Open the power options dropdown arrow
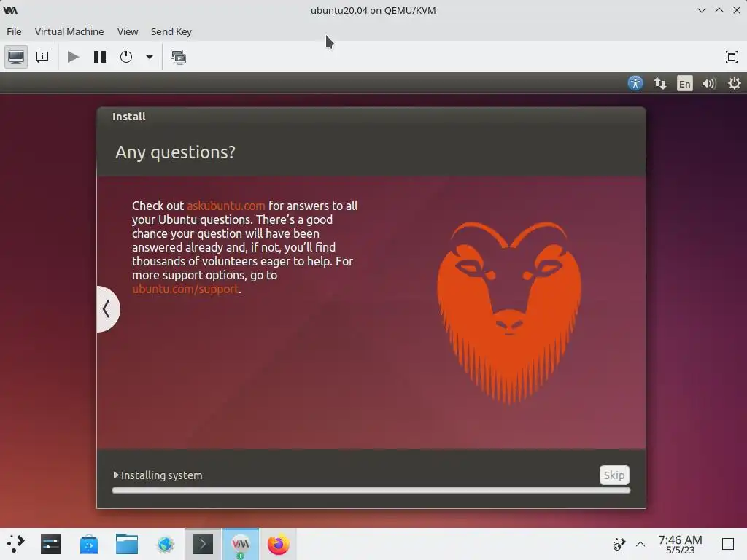Screen dimensions: 747x560 (x=149, y=57)
